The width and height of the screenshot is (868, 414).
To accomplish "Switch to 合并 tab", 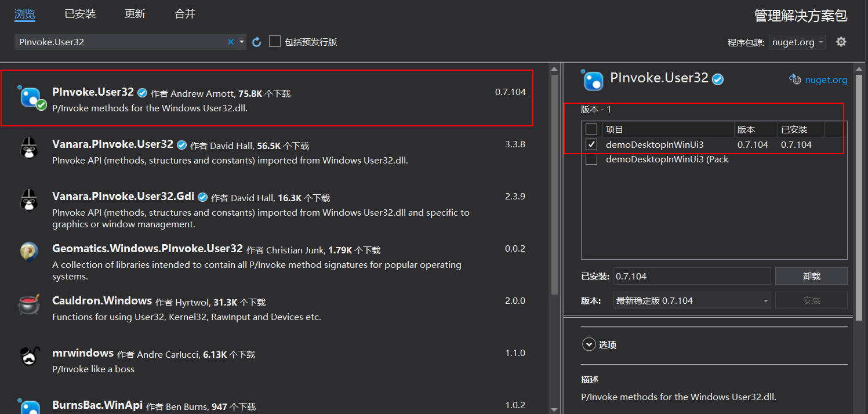I will (x=185, y=14).
